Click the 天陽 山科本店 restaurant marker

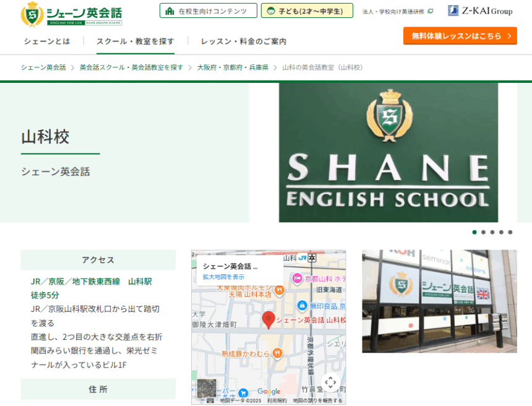(279, 289)
